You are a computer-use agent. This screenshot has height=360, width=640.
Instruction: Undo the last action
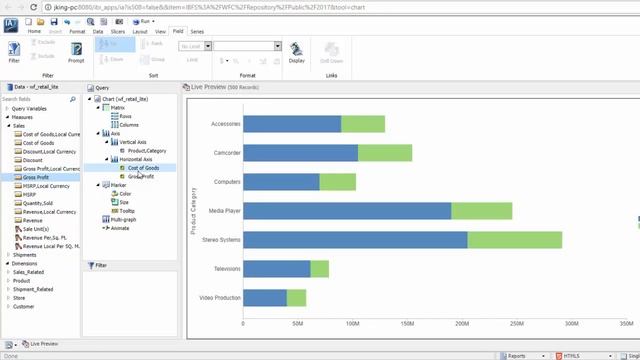67,22
